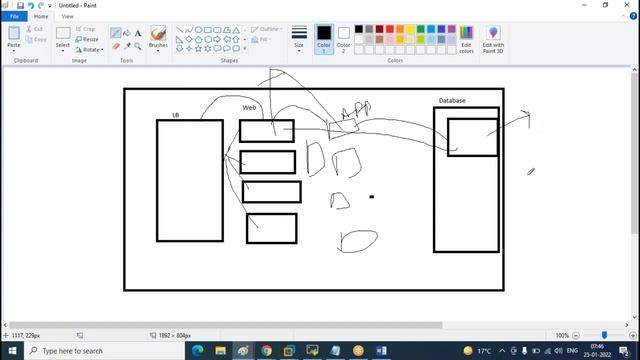
Task: Choose the Triangle shape
Action: pos(236,30)
